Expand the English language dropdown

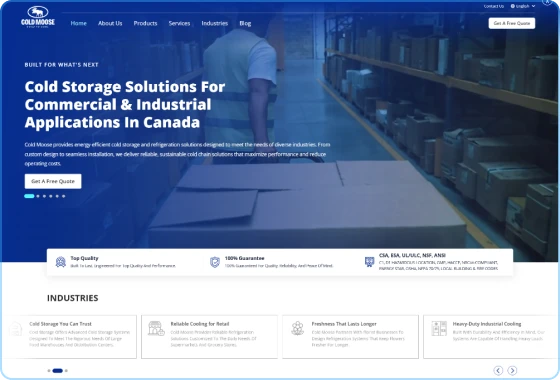coord(523,6)
